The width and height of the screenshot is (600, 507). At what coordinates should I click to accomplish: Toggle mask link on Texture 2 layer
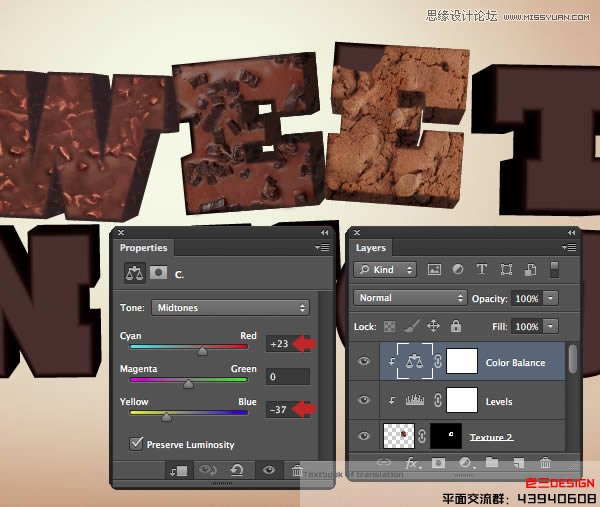tap(422, 436)
